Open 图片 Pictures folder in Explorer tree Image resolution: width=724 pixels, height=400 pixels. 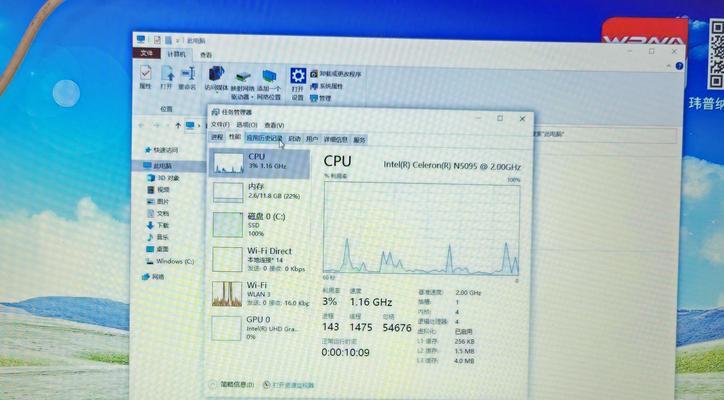coord(158,201)
